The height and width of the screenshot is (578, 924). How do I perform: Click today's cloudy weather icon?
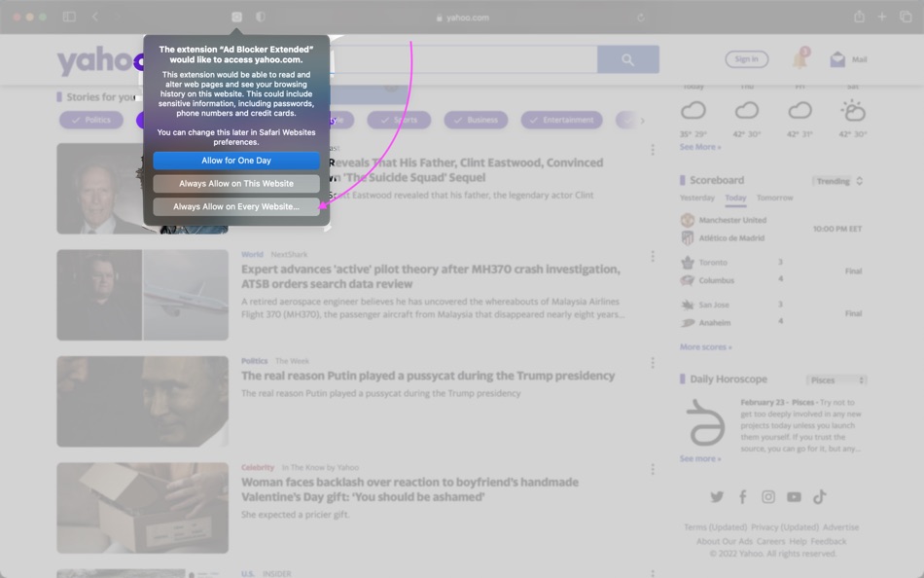tap(693, 110)
